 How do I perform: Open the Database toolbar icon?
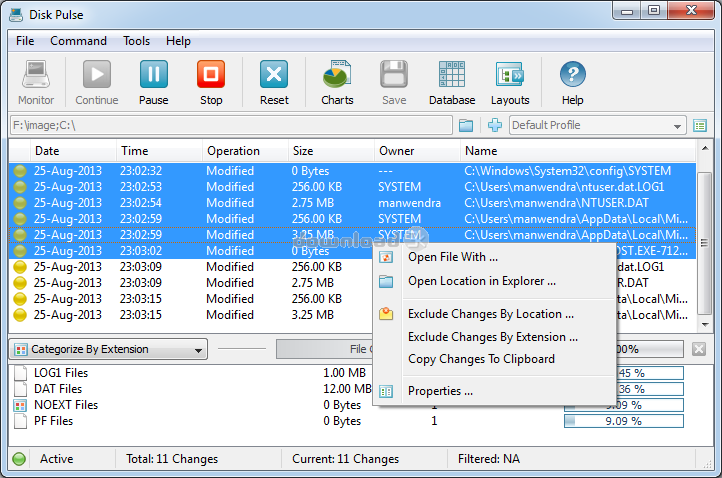click(452, 74)
